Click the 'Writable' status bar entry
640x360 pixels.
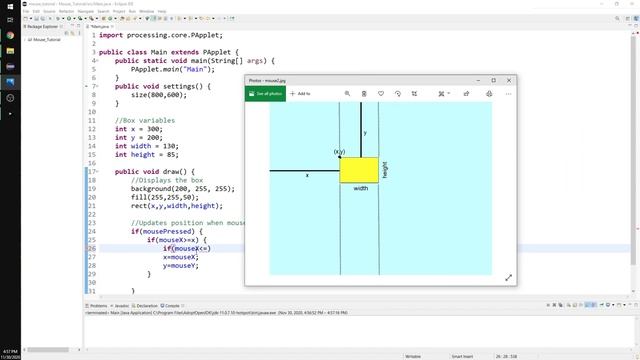click(413, 356)
